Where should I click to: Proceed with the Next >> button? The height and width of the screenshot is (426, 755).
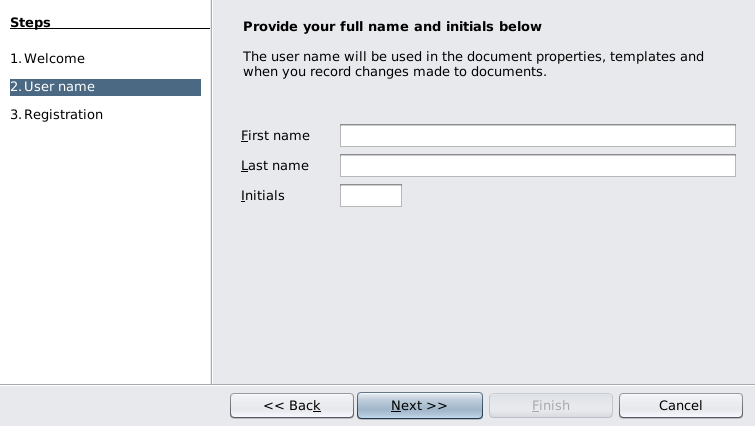pos(419,405)
